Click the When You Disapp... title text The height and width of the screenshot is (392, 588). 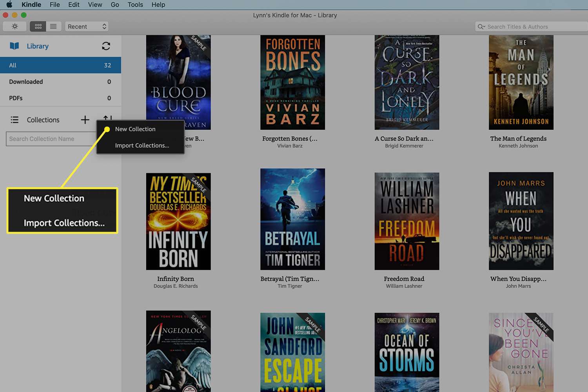[518, 279]
